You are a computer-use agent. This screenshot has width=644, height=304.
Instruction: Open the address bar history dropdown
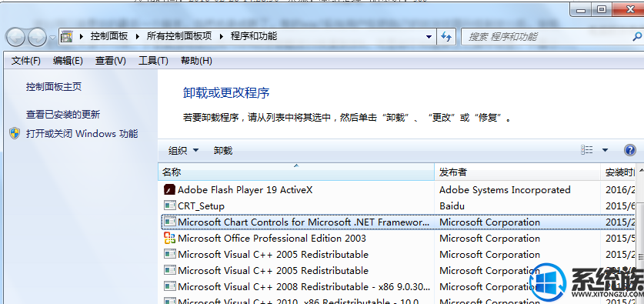pyautogui.click(x=429, y=37)
